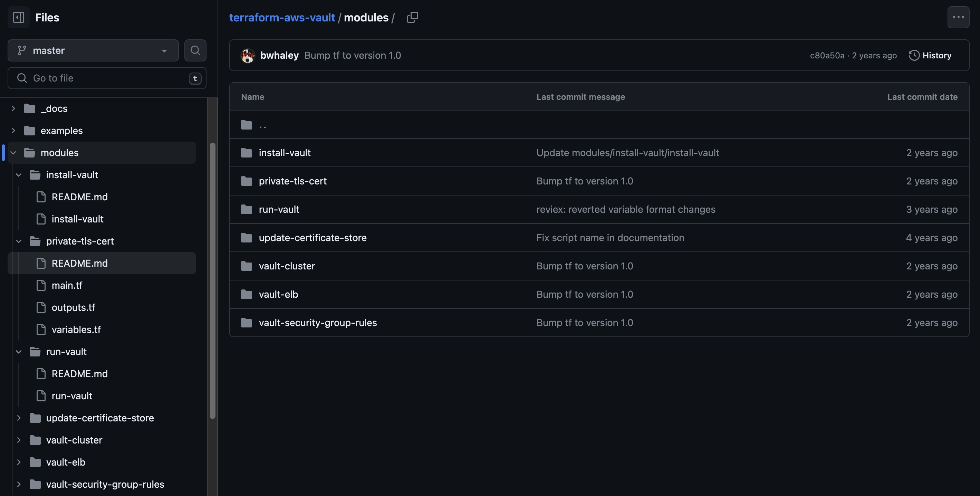This screenshot has height=496, width=980.
Task: Open the master branch dropdown
Action: 93,50
